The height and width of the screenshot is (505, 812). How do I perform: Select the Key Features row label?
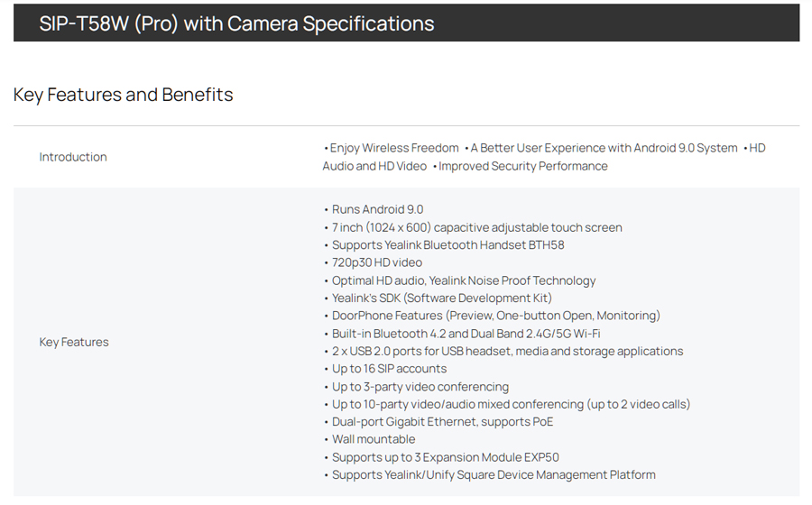tap(74, 342)
